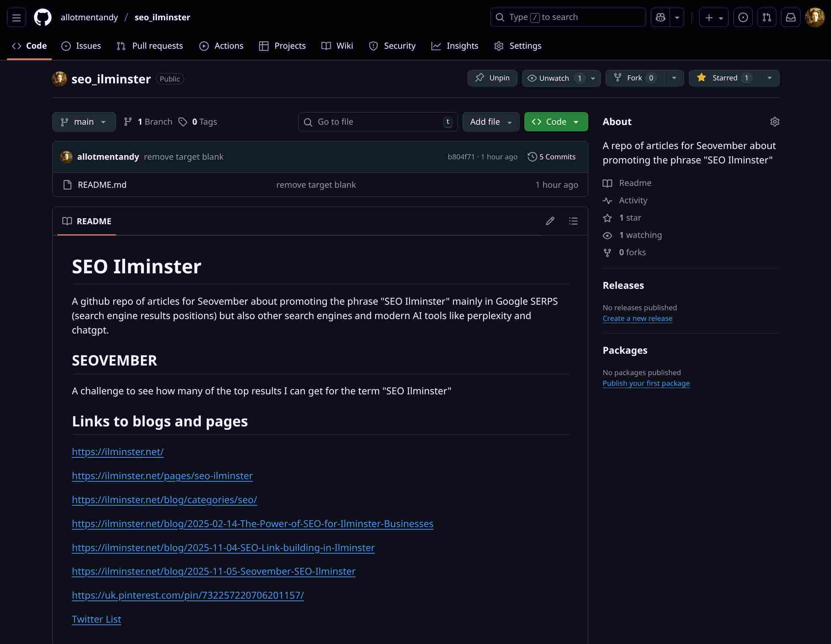Open the green Code dropdown
The width and height of the screenshot is (831, 644).
pos(555,122)
